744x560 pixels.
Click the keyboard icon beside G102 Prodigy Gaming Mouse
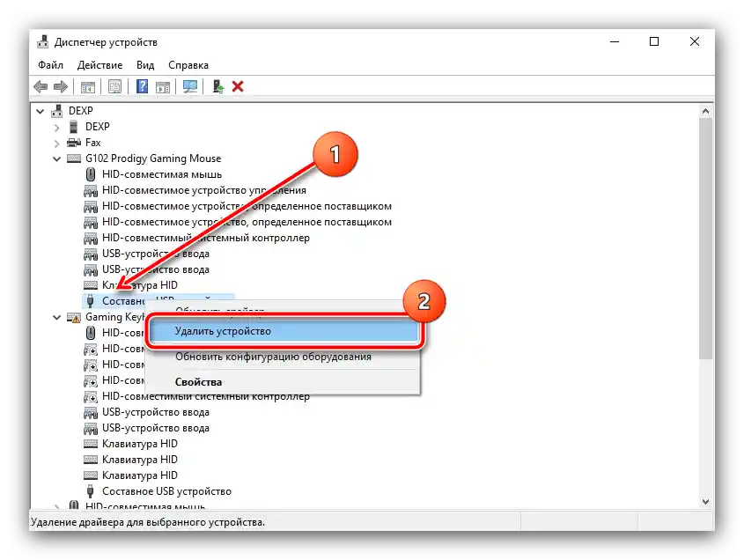[x=74, y=158]
